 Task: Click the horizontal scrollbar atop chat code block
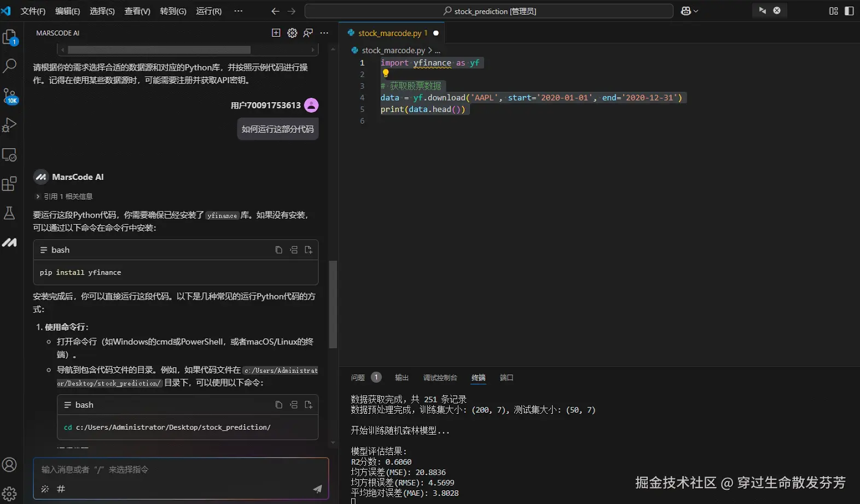coord(159,50)
